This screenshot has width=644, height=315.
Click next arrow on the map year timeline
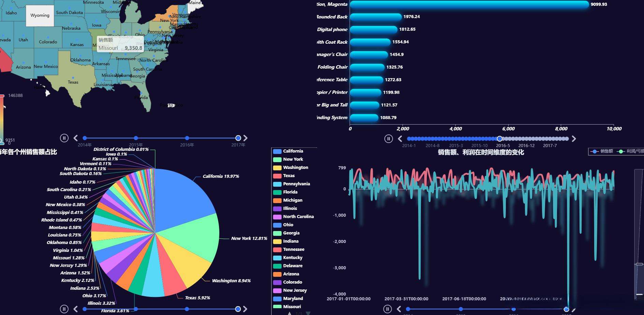click(245, 138)
